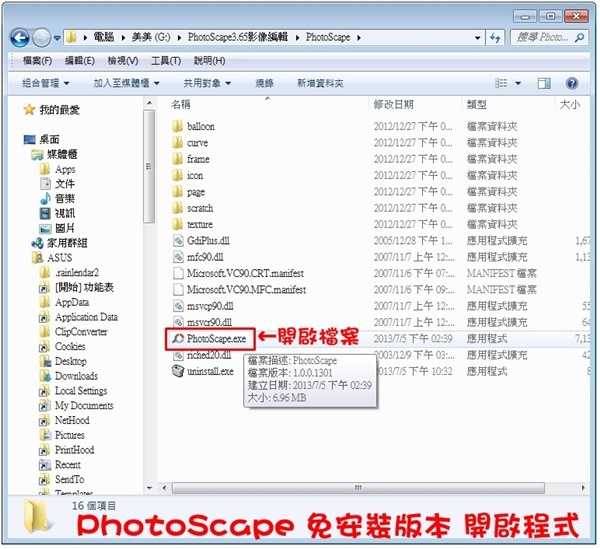
Task: Click the search magnifier icon
Action: (x=580, y=37)
